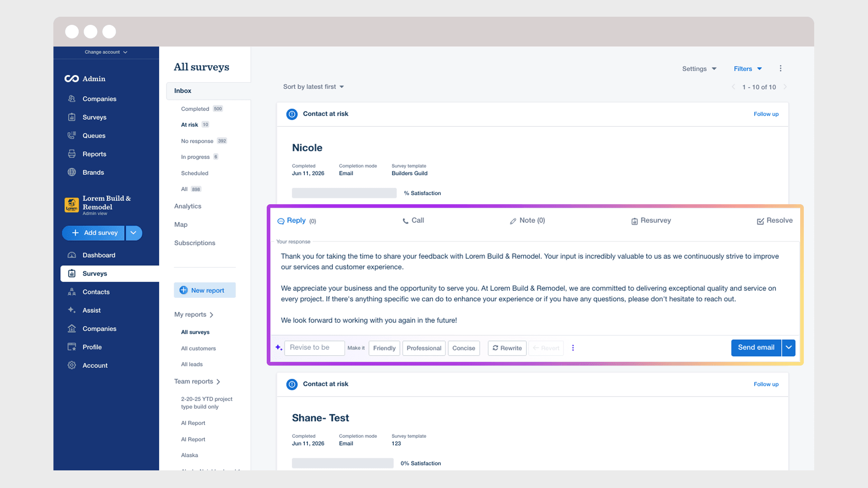The height and width of the screenshot is (488, 868).
Task: Switch to the Analytics section
Action: [188, 206]
